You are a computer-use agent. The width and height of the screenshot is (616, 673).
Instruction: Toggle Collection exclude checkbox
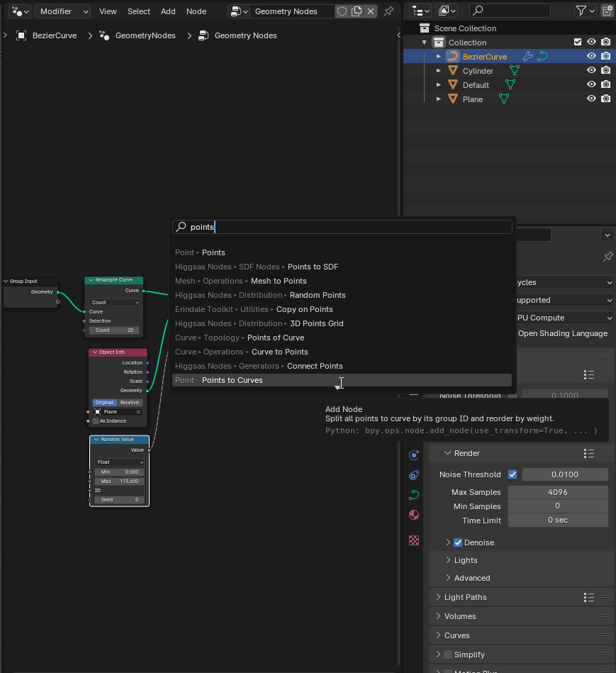(x=578, y=42)
